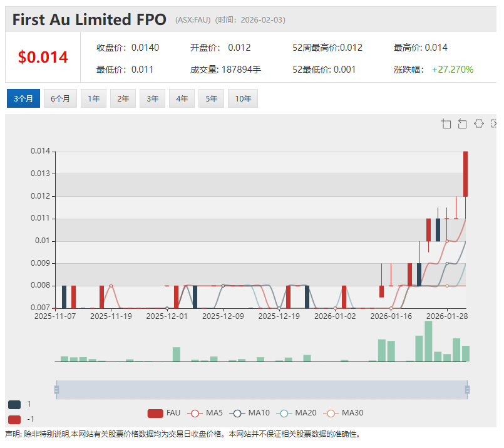Activate the area zoom tool icon
The height and width of the screenshot is (448, 504).
446,123
